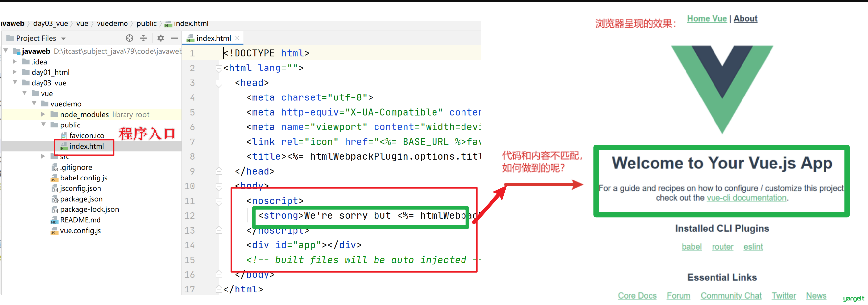The image size is (868, 305).
Task: Click the javaweb breadcrumb segment
Action: (x=13, y=24)
